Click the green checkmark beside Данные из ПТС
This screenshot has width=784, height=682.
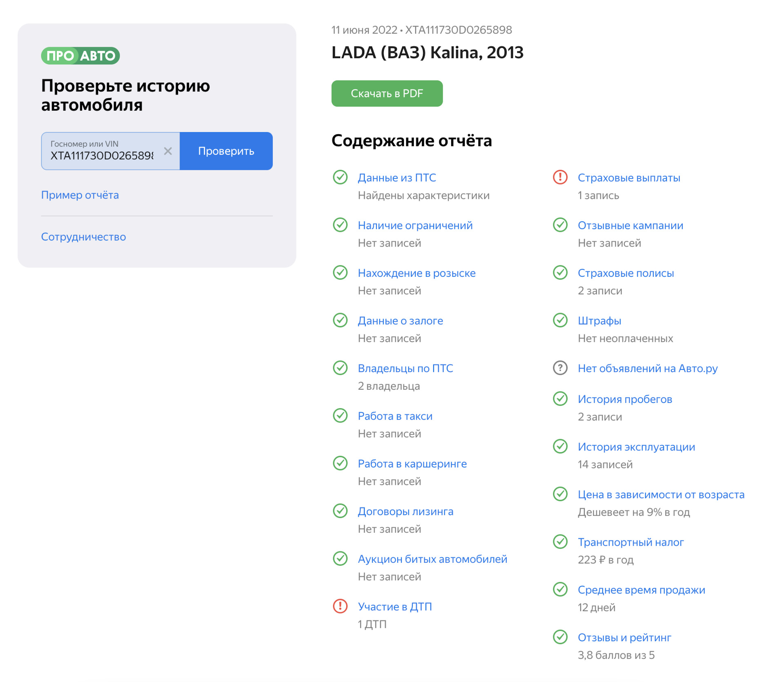tap(340, 177)
